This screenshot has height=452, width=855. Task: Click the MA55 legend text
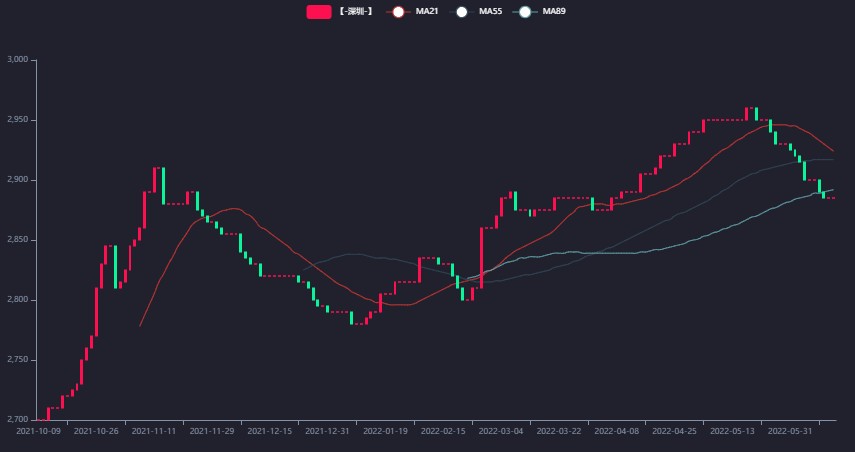click(490, 12)
